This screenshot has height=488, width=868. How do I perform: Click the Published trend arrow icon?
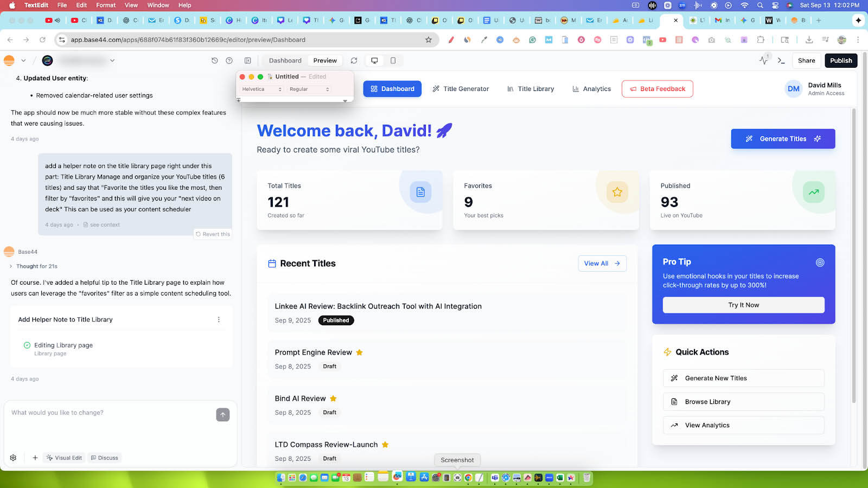pyautogui.click(x=814, y=192)
